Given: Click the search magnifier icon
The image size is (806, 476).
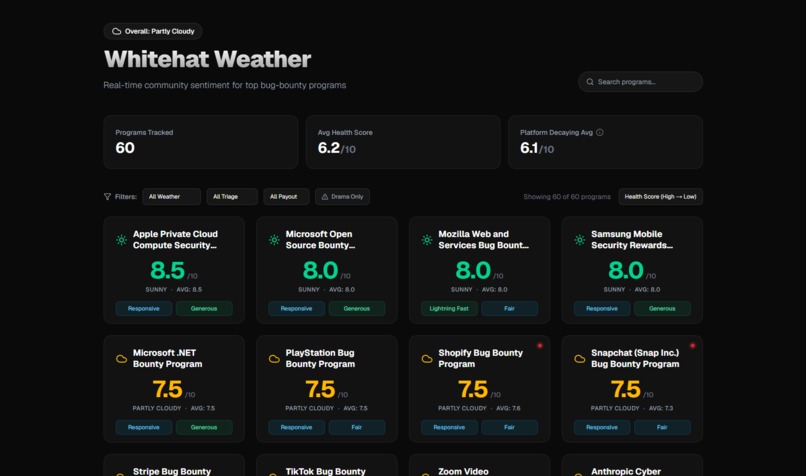Looking at the screenshot, I should (x=590, y=82).
